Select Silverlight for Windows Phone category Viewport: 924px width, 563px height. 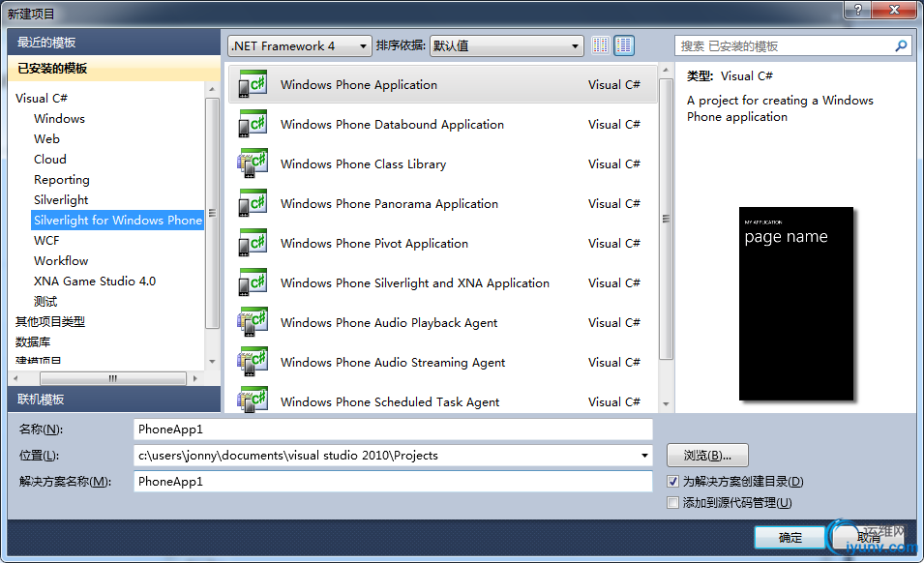[x=117, y=221]
